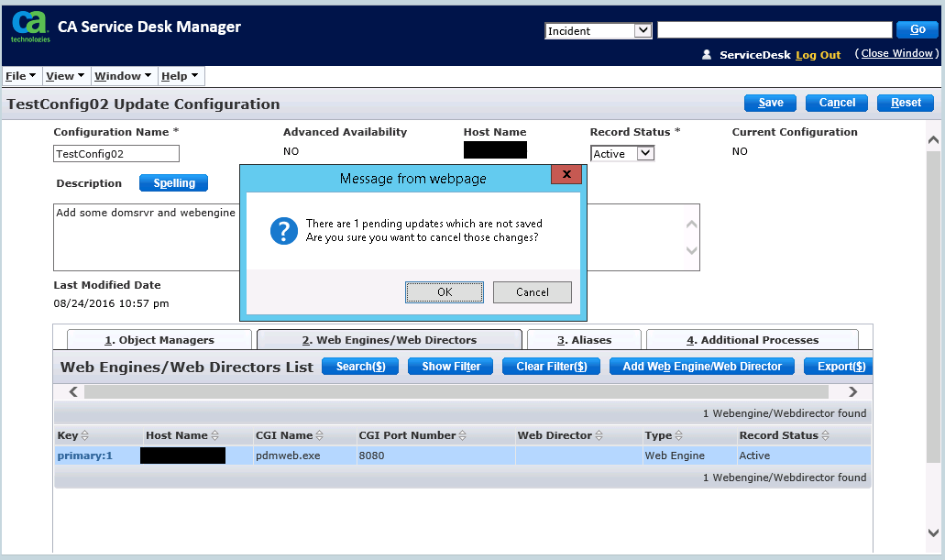Viewport: 945px width, 560px height.
Task: Open the File menu
Action: [20, 76]
